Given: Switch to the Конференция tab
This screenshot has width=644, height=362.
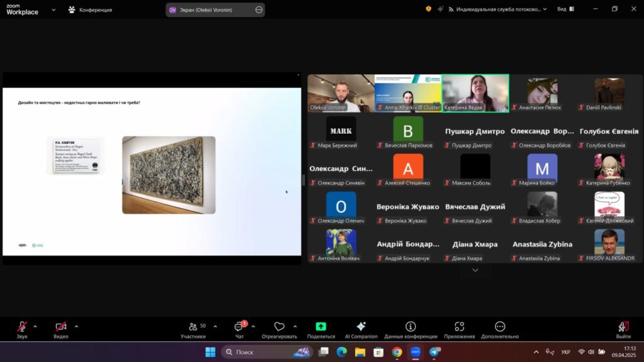Looking at the screenshot, I should (x=90, y=10).
